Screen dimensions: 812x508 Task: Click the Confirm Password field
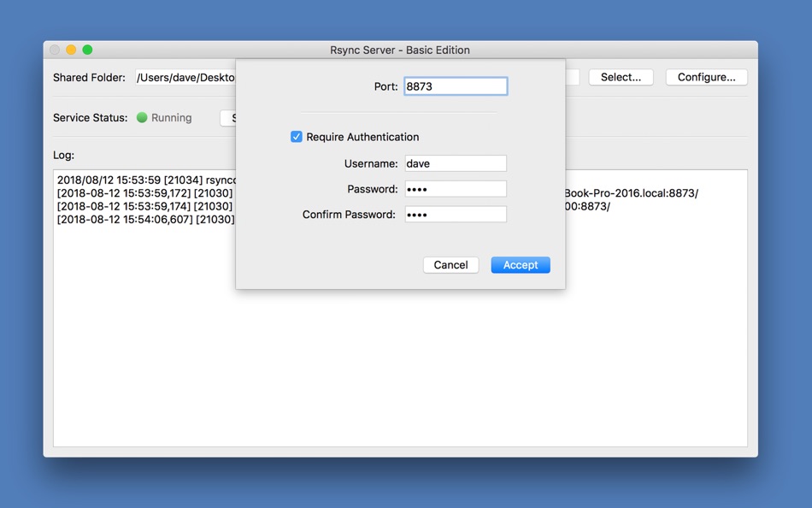coord(456,214)
